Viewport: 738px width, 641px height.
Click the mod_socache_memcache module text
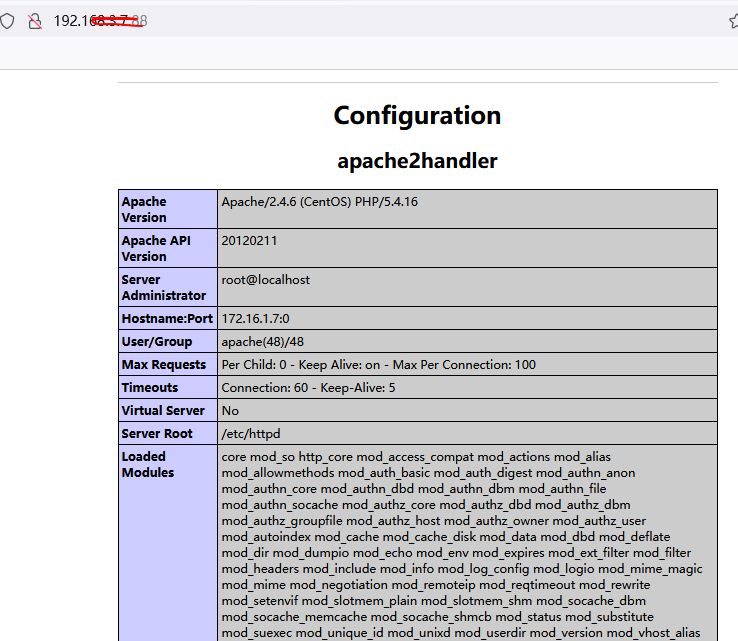294,617
